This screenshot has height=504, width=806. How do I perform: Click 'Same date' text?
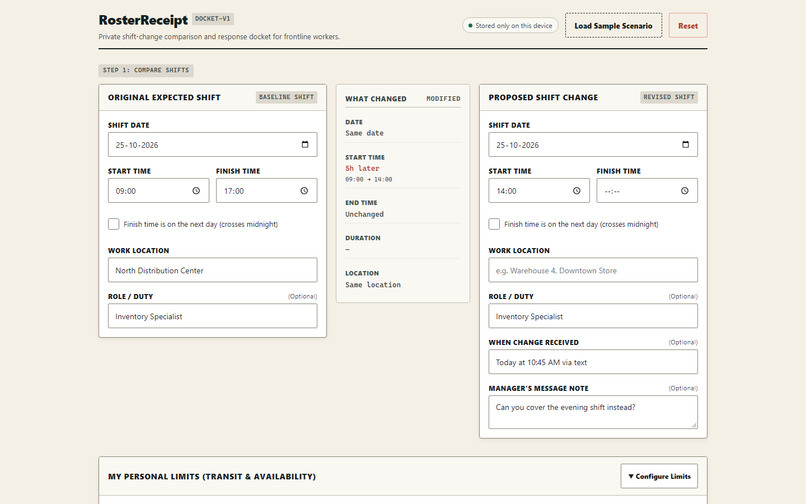[x=364, y=133]
